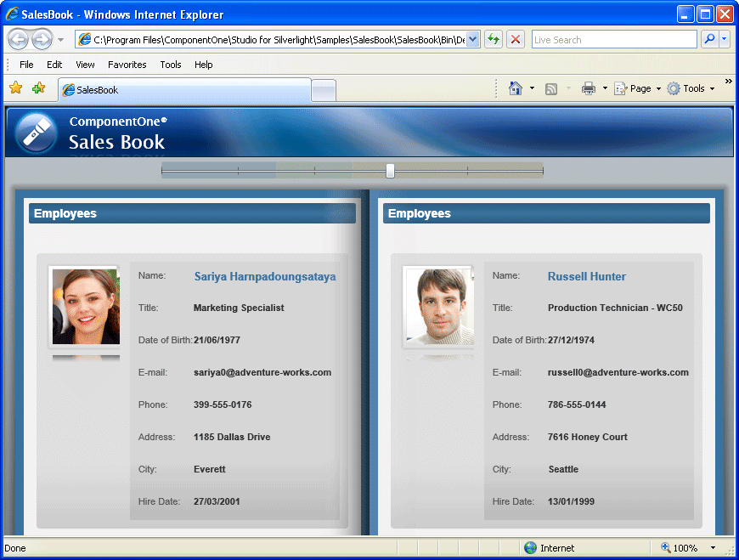Switch to the SalesBook browser tab
This screenshot has width=739, height=560.
pyautogui.click(x=184, y=88)
